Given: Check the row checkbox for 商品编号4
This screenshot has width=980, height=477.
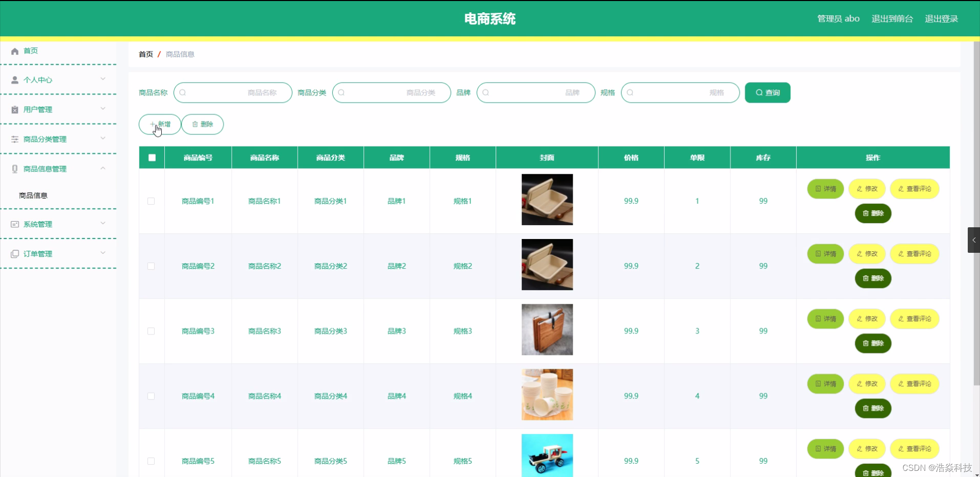Looking at the screenshot, I should pyautogui.click(x=151, y=396).
